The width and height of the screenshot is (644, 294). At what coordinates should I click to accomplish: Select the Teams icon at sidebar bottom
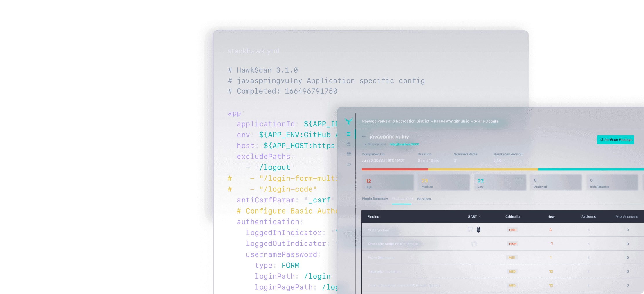pyautogui.click(x=348, y=164)
